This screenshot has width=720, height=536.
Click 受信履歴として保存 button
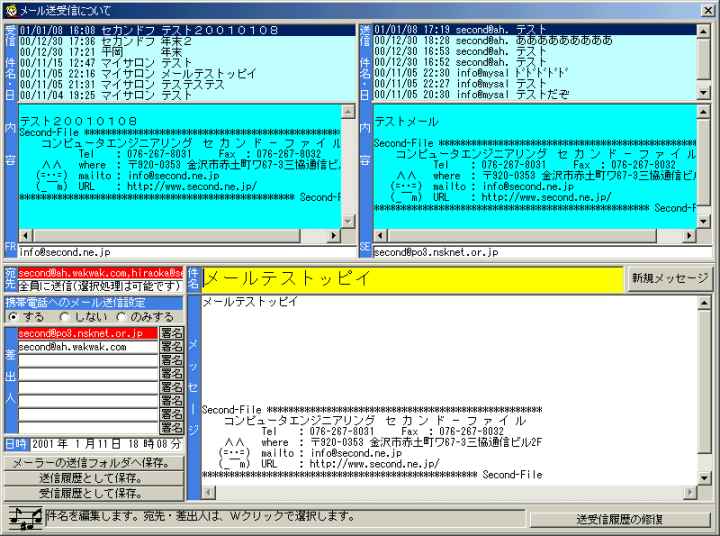tap(92, 492)
